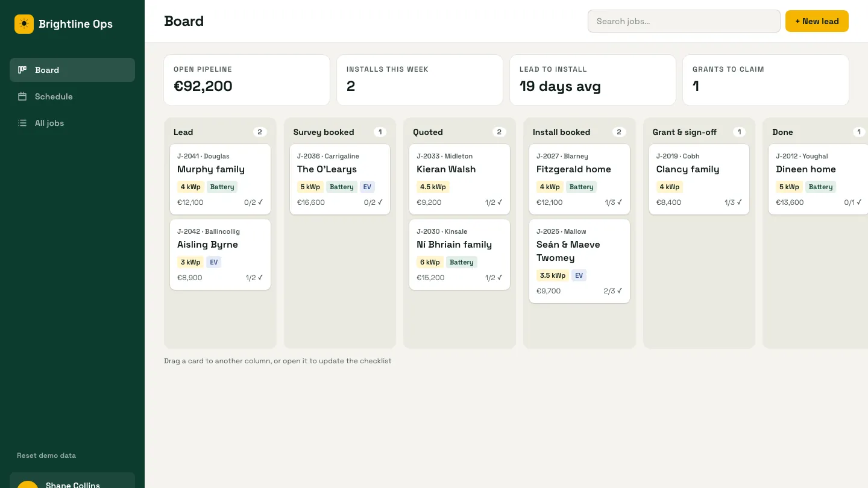Image resolution: width=868 pixels, height=488 pixels.
Task: Click the Lead column header
Action: coord(183,132)
